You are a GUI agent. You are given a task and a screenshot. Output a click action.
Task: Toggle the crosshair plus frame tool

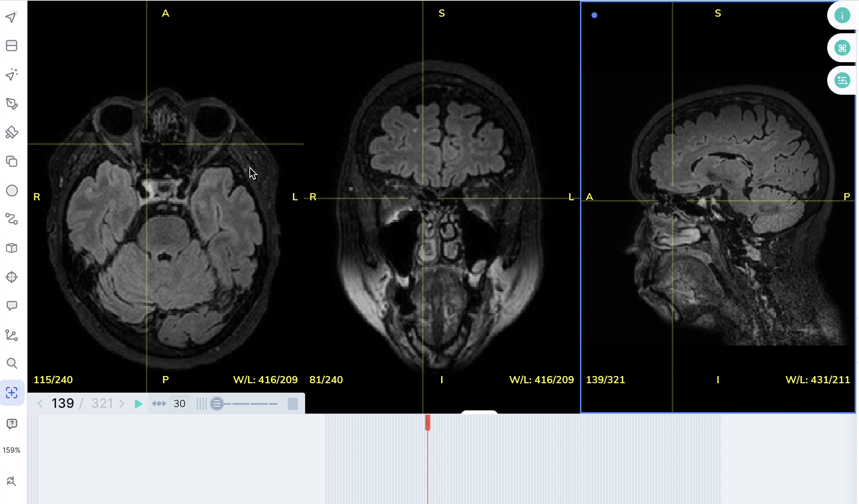(x=12, y=393)
